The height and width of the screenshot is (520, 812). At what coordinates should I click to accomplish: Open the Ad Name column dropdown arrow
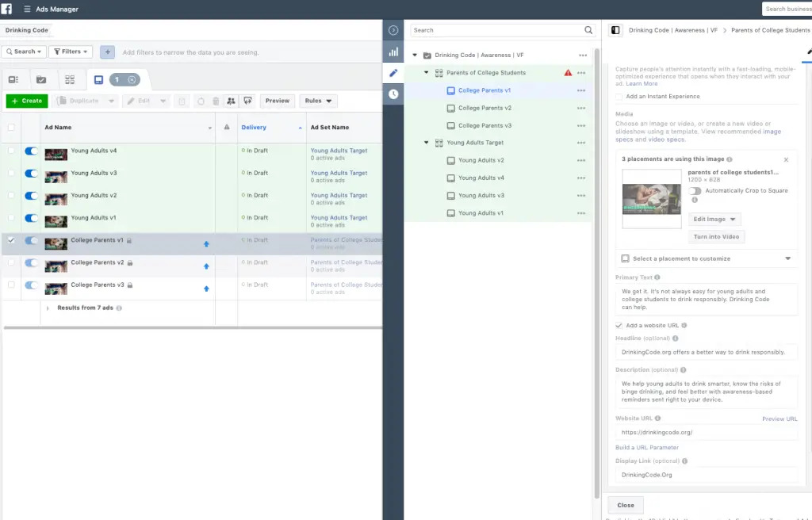point(209,128)
